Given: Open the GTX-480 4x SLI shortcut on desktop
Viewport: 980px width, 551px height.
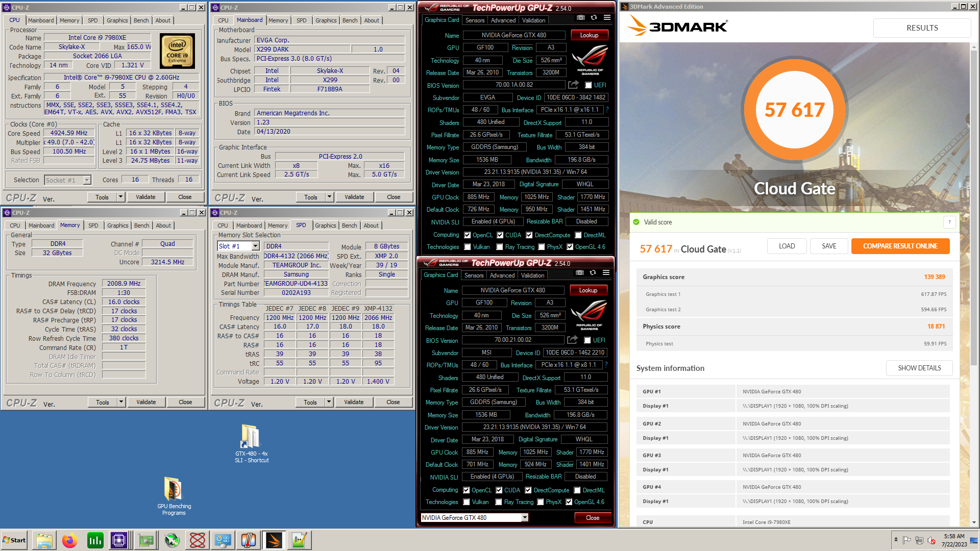Looking at the screenshot, I should [251, 443].
